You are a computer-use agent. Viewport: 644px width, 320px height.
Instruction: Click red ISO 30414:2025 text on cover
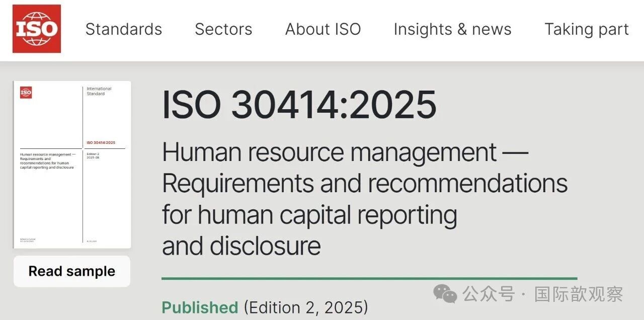click(101, 143)
